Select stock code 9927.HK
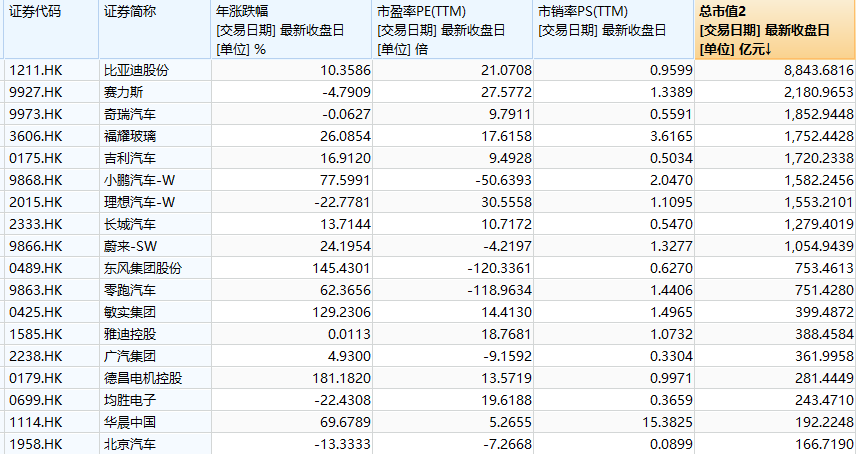 (x=36, y=92)
